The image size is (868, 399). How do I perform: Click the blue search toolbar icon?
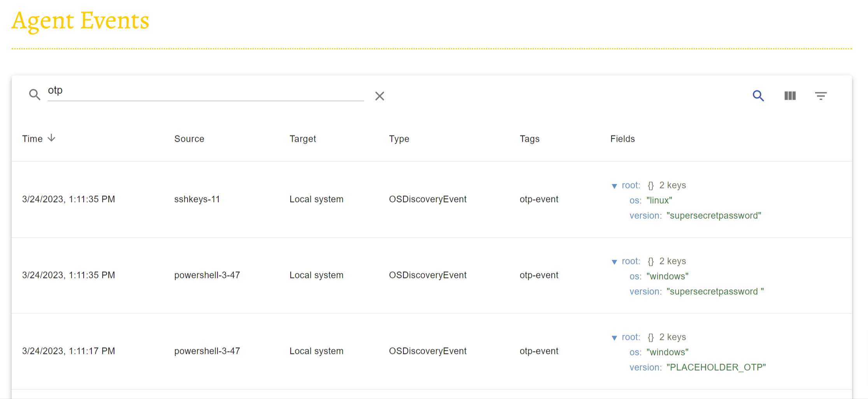click(758, 96)
